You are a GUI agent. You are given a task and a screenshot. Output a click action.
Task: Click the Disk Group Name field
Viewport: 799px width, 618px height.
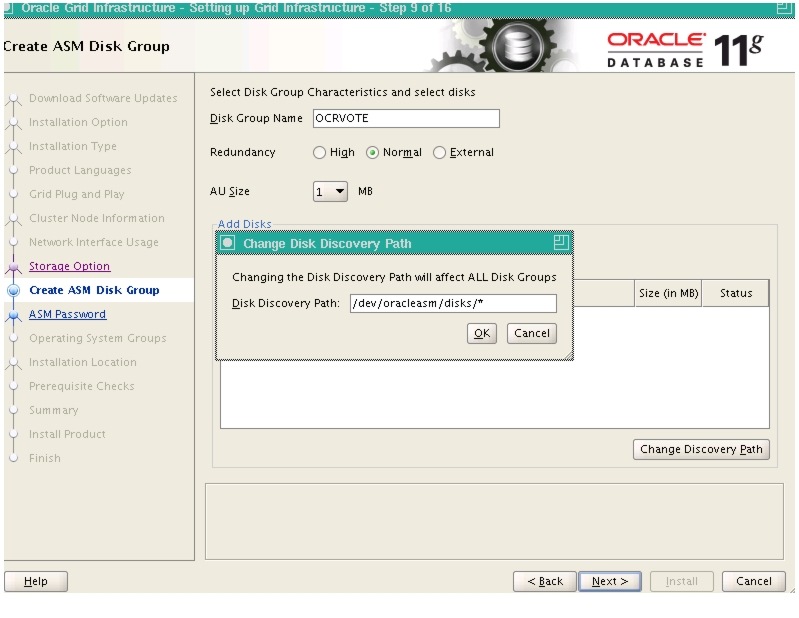tap(406, 118)
